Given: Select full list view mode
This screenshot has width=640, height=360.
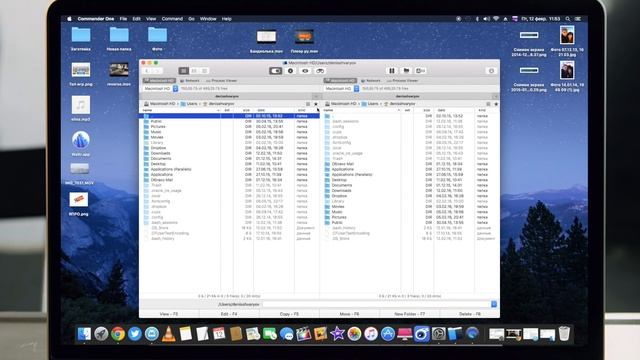Looking at the screenshot, I should click(x=184, y=71).
